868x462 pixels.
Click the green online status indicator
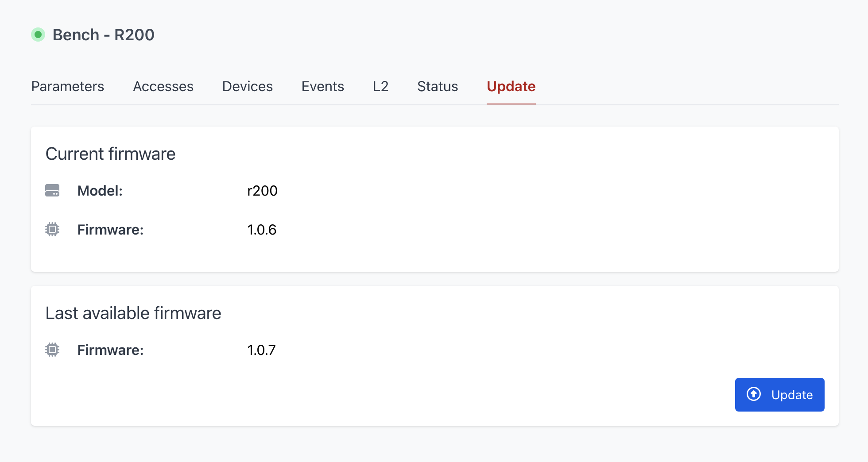(38, 35)
